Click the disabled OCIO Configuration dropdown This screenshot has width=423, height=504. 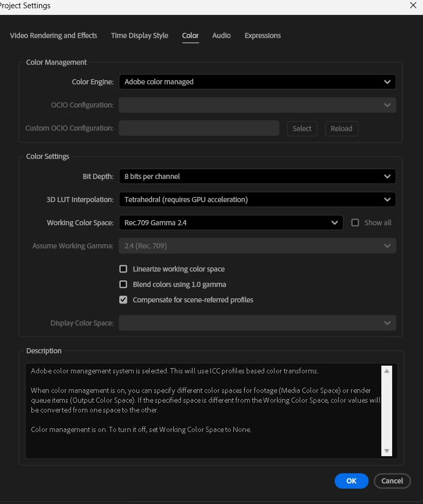(x=258, y=105)
